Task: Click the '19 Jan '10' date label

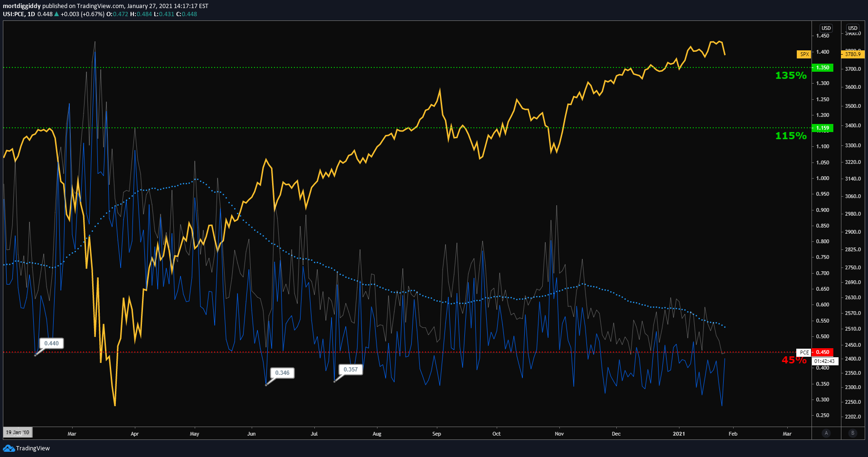Action: [18, 432]
